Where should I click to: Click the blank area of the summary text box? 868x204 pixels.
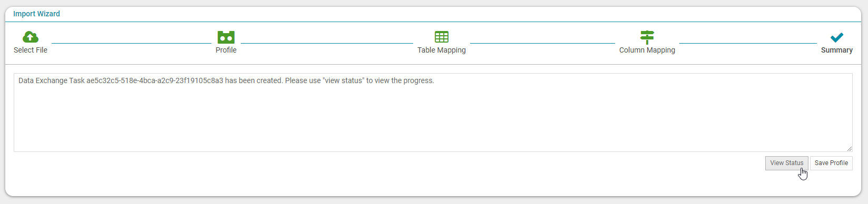pyautogui.click(x=433, y=118)
